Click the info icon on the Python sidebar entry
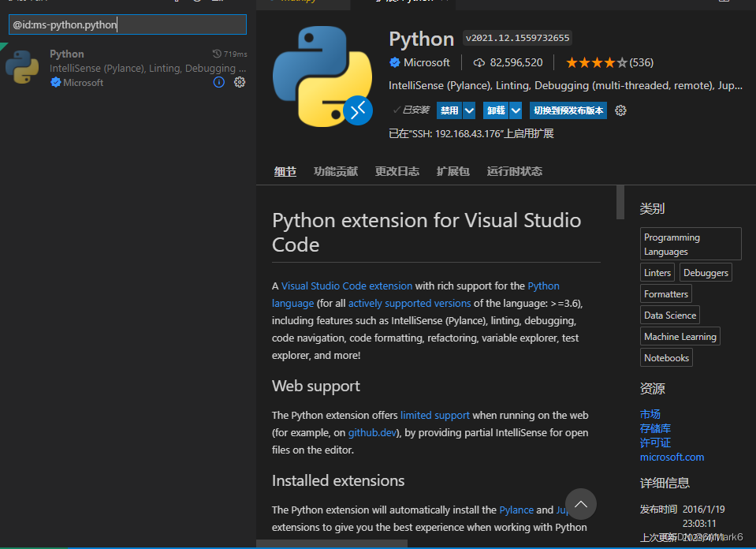The image size is (756, 549). (x=218, y=82)
